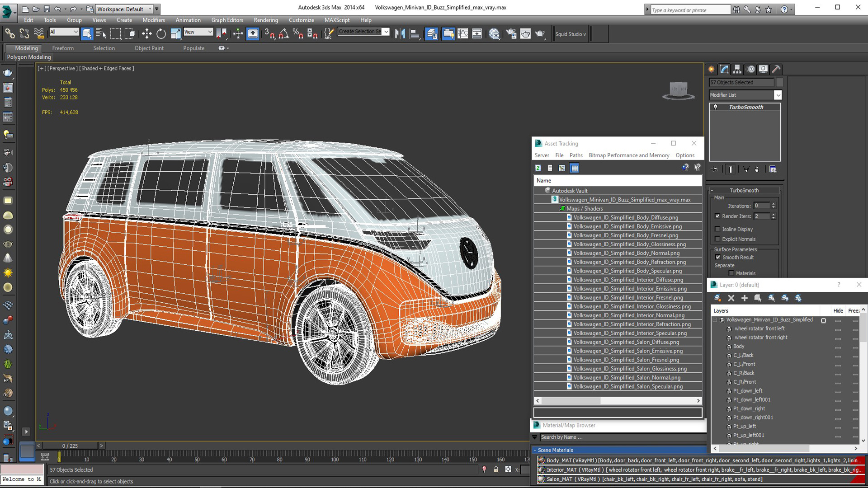Choose the Select and Rotate tool
The height and width of the screenshot is (488, 868).
(161, 33)
